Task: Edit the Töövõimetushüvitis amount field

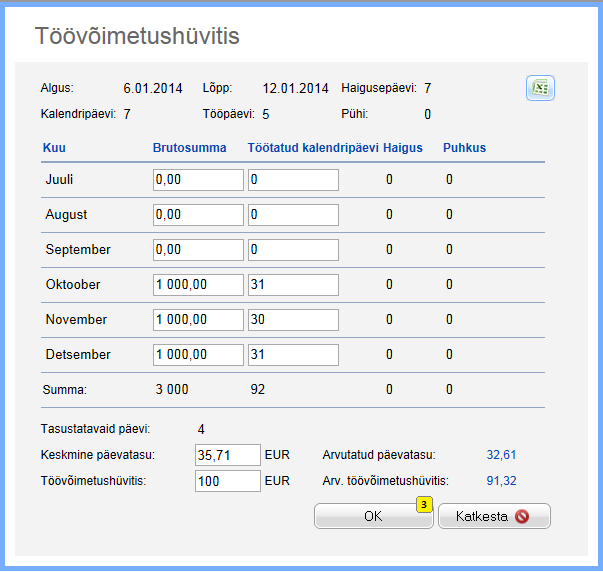Action: pyautogui.click(x=228, y=481)
